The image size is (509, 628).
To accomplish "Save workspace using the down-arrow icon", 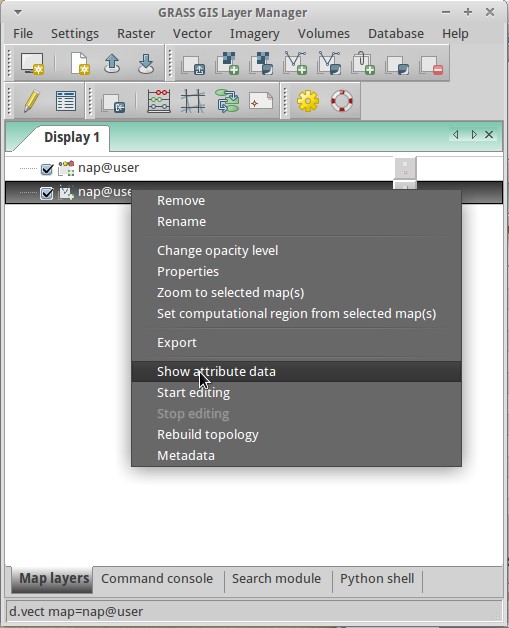I will pyautogui.click(x=146, y=64).
